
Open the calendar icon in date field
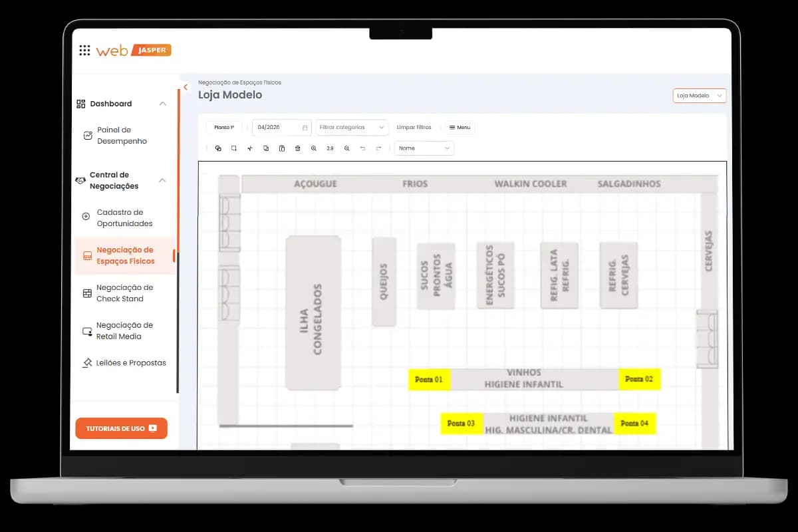(x=305, y=128)
